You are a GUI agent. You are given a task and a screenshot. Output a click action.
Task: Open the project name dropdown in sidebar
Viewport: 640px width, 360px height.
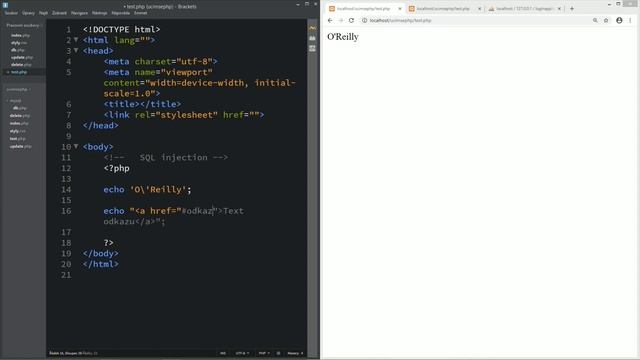click(x=18, y=89)
